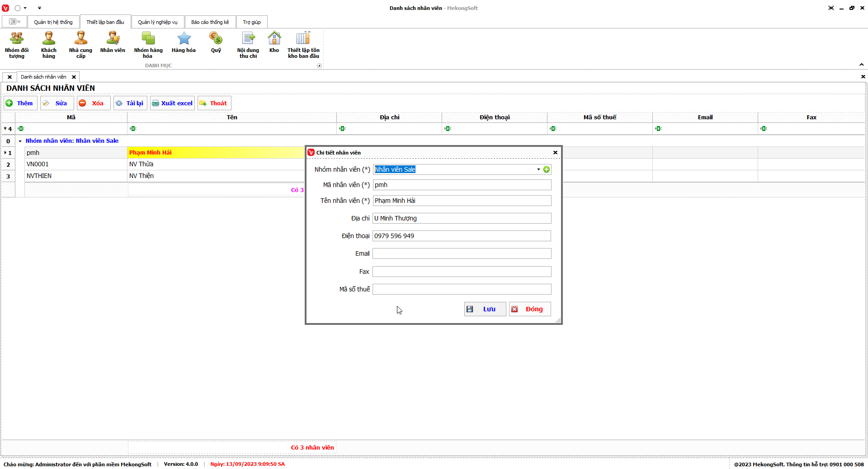Screen dimensions: 868x469
Task: Open quick access toolbar customize arrow
Action: point(39,8)
